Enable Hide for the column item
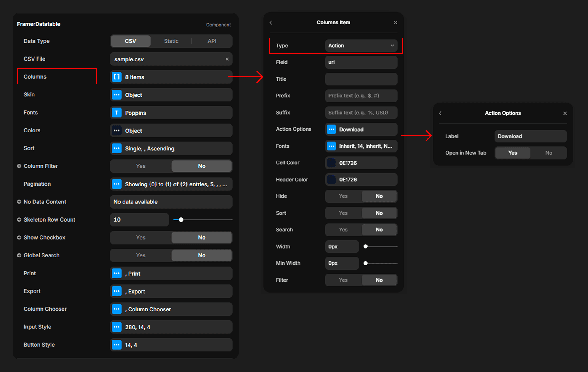The image size is (588, 372). pyautogui.click(x=343, y=196)
